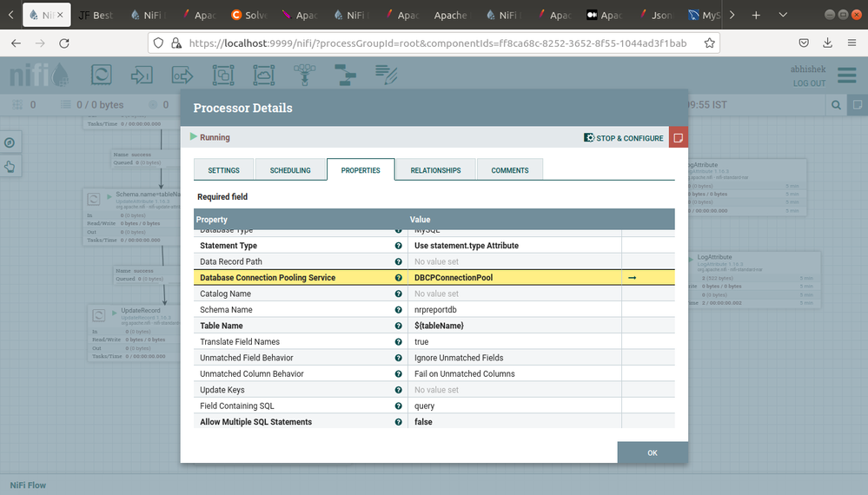
Task: Click the Process Group toolbar icon
Action: click(223, 75)
